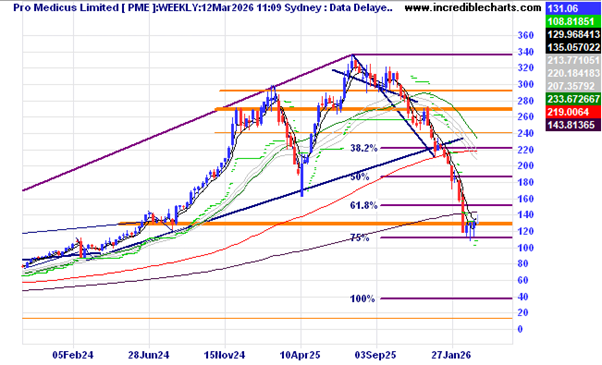Click the 220 price axis label
The width and height of the screenshot is (602, 365).
coord(526,150)
